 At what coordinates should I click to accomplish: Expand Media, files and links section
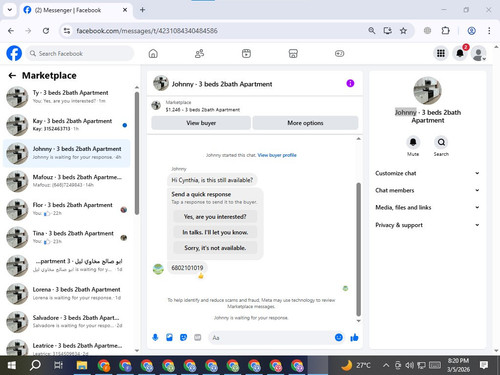(427, 207)
